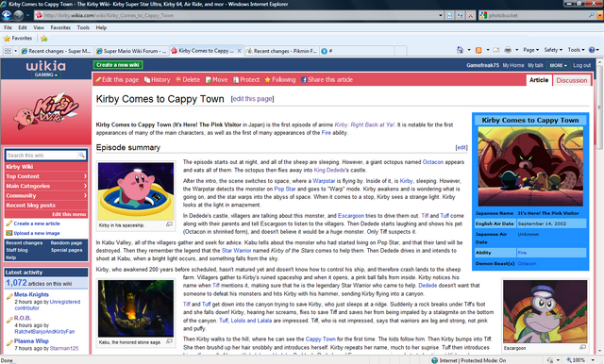Click Delete in the page toolbar

tap(188, 79)
